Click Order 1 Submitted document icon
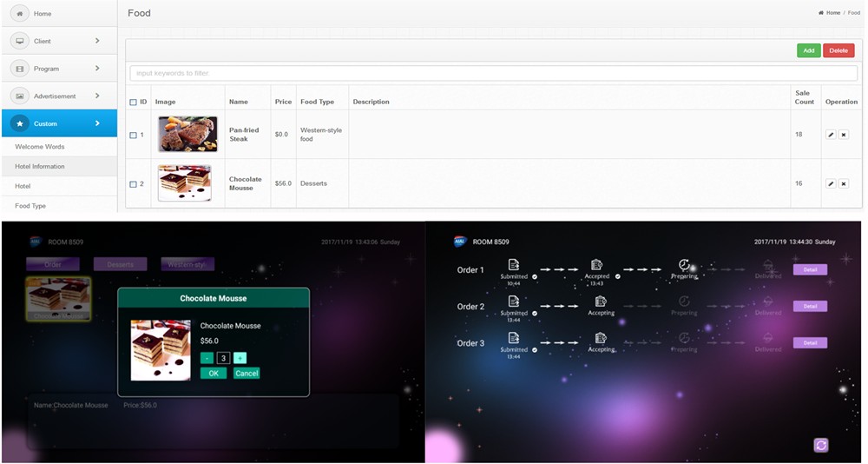This screenshot has width=868, height=464. click(514, 265)
